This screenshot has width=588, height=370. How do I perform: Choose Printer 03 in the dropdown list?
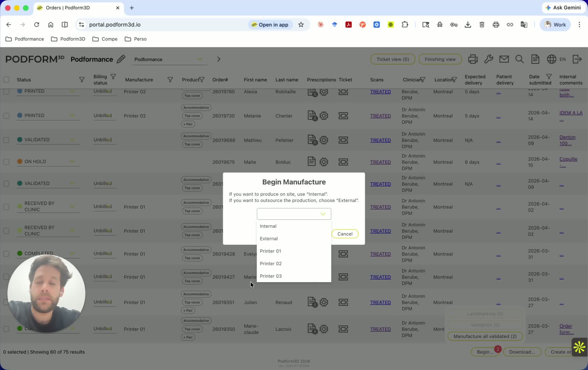[294, 276]
